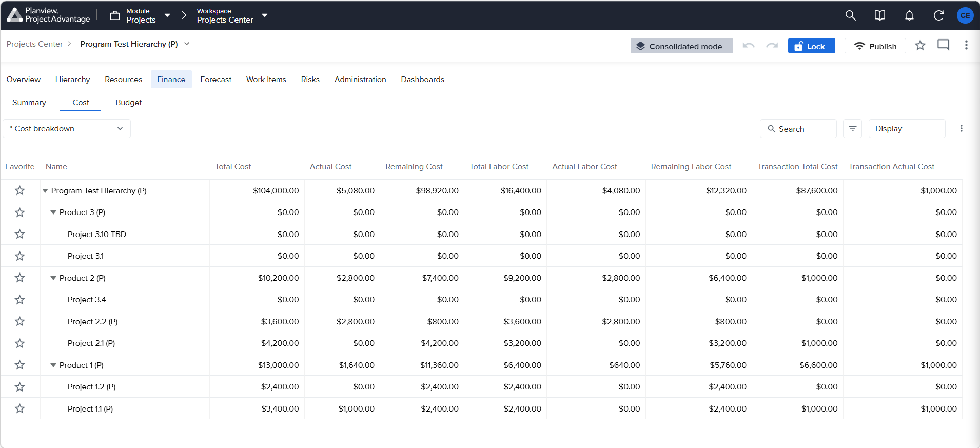Favorite the Product 2 (P) row star
The image size is (980, 448).
click(x=20, y=278)
